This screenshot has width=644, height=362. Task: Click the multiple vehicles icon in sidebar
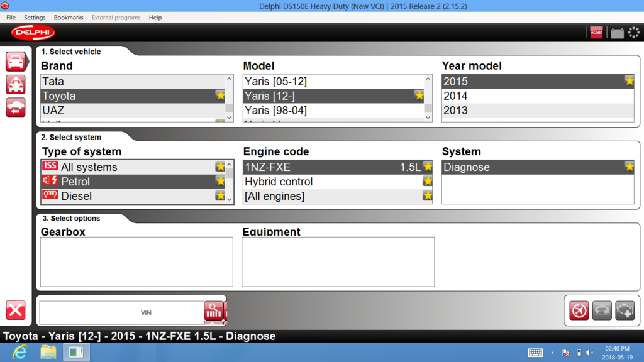click(x=16, y=84)
